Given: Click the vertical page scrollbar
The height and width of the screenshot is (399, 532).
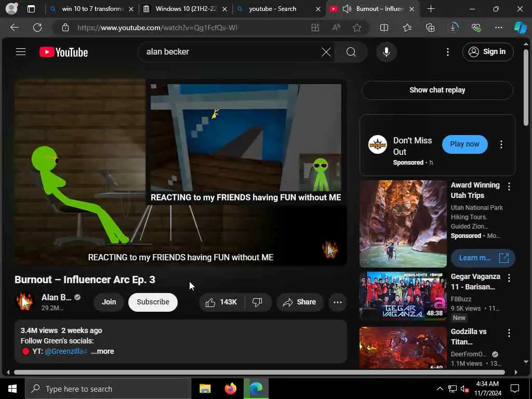Looking at the screenshot, I should pos(526,87).
